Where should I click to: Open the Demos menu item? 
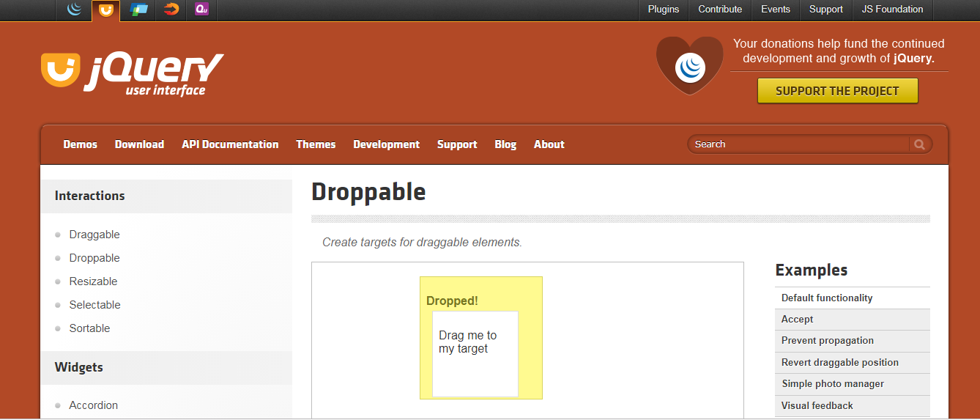click(81, 144)
